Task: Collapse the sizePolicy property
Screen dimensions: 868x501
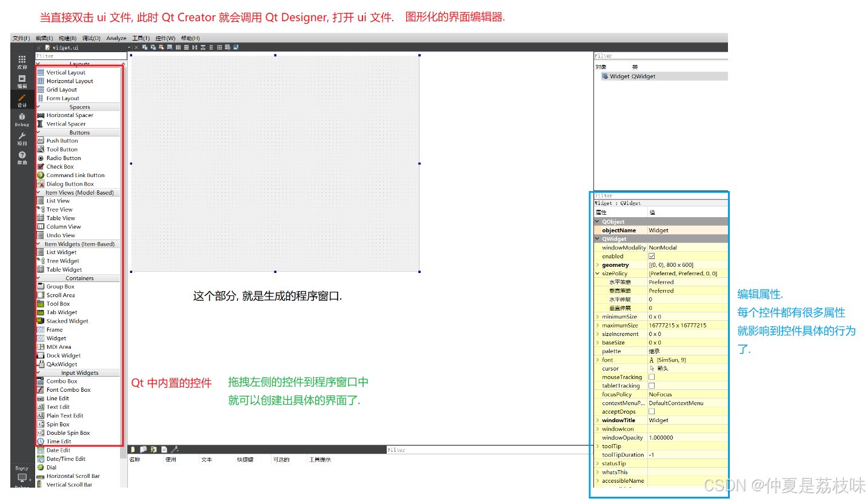Action: (x=598, y=274)
